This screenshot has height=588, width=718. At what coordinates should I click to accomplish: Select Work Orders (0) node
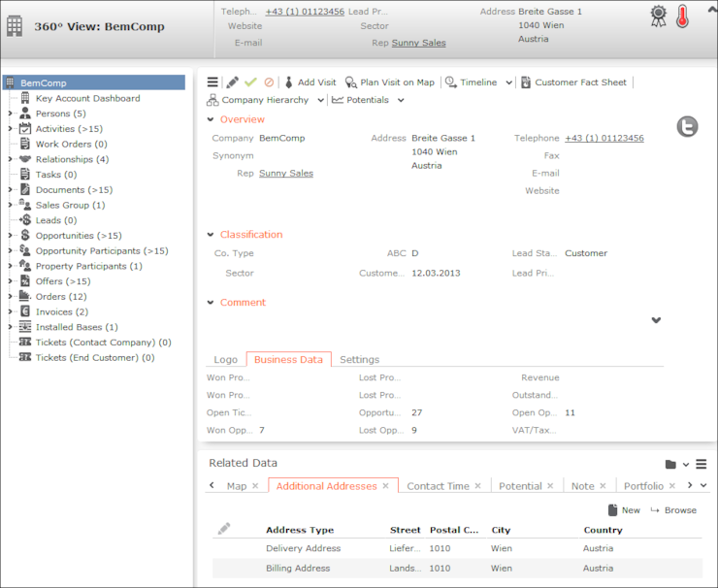(x=72, y=145)
